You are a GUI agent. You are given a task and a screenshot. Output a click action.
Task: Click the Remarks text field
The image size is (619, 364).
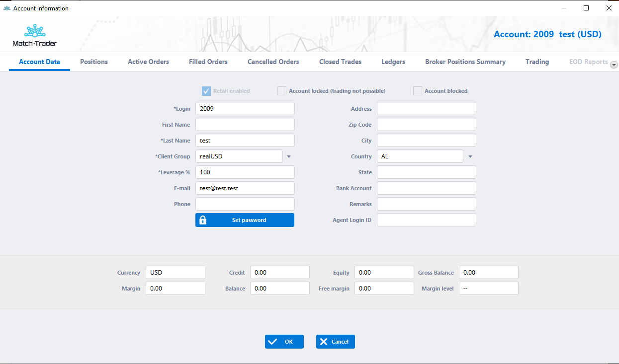(426, 204)
